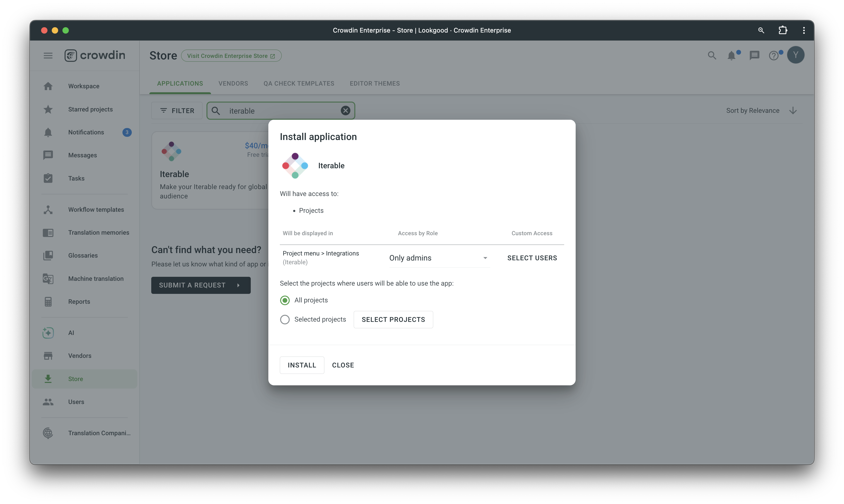This screenshot has height=504, width=844.
Task: Click Select Projects button
Action: click(393, 319)
